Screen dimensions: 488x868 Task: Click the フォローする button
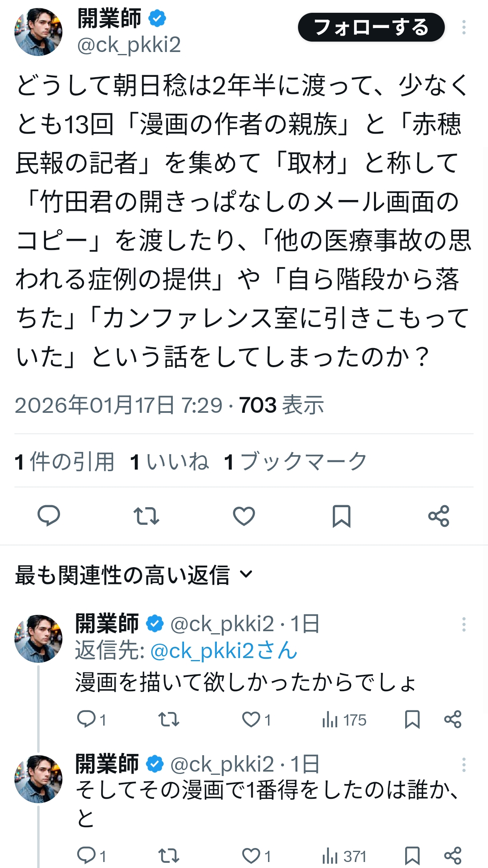click(x=371, y=27)
